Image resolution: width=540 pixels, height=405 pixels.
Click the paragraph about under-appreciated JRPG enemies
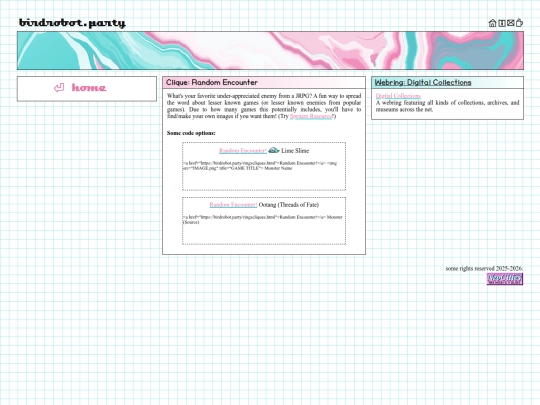tap(264, 106)
